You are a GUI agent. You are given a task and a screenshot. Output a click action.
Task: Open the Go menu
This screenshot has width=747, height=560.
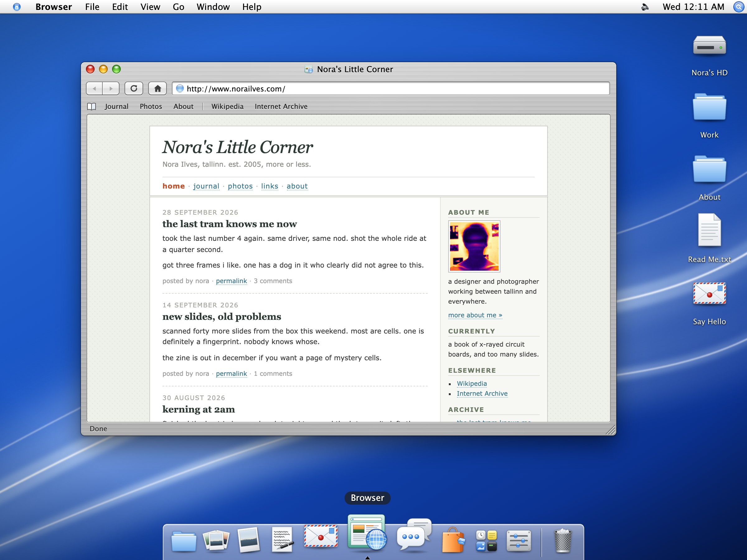click(x=178, y=7)
